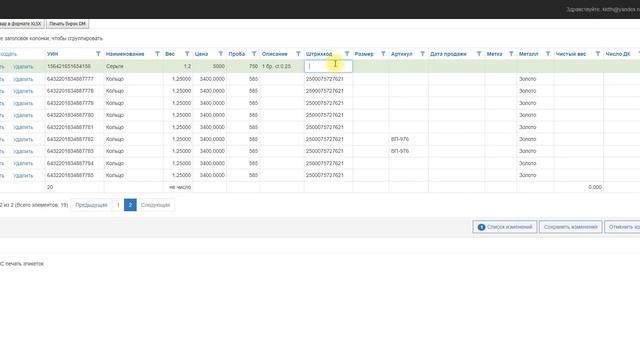Click Удалить for row 6432201834887778
Viewport: 640px width, 360px height.
pos(23,91)
